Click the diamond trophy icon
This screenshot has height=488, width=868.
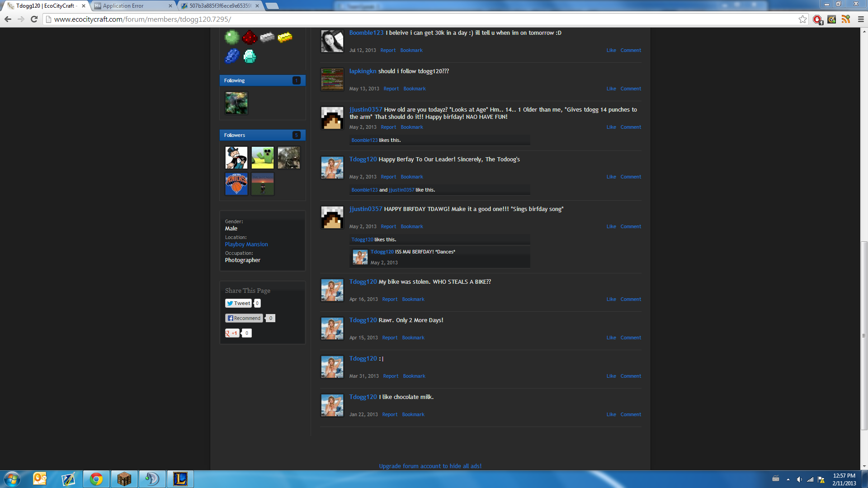click(250, 56)
